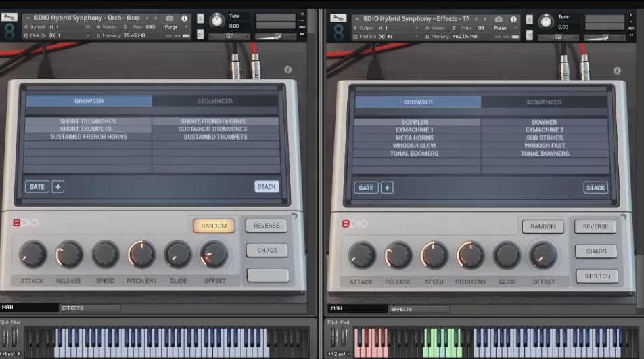Switch to SEQUENCER tab in effects panel
This screenshot has height=359, width=644.
pos(544,102)
